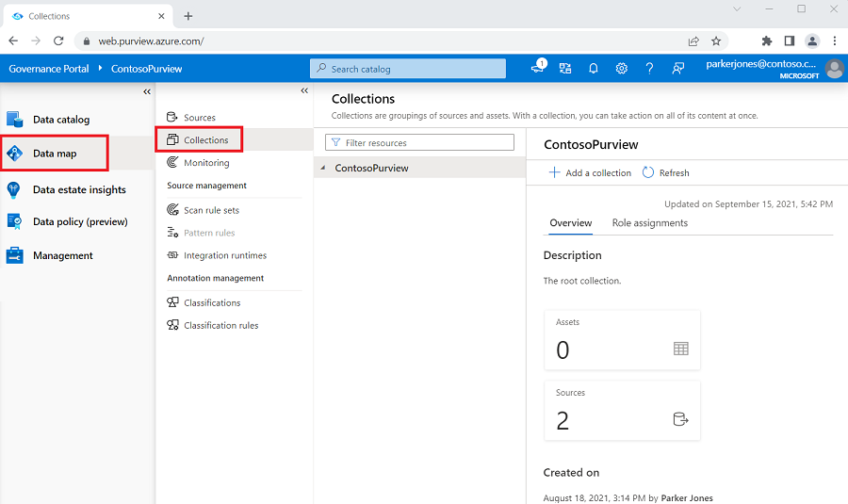Collapse the main left navigation pane
This screenshot has width=848, height=504.
147,91
